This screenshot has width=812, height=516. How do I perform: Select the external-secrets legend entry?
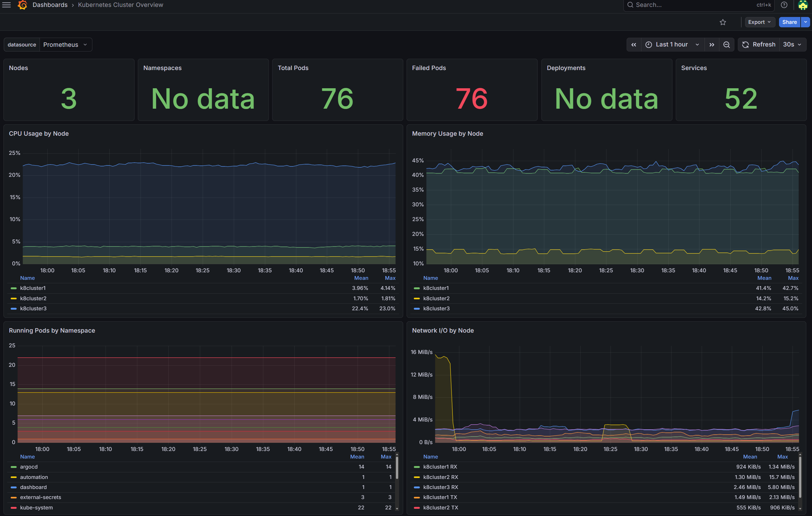[x=41, y=497]
